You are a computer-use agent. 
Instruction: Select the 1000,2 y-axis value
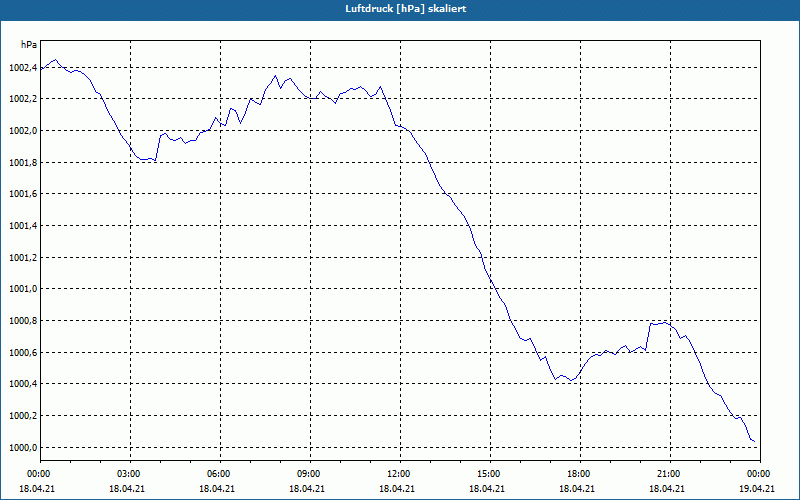click(x=23, y=416)
